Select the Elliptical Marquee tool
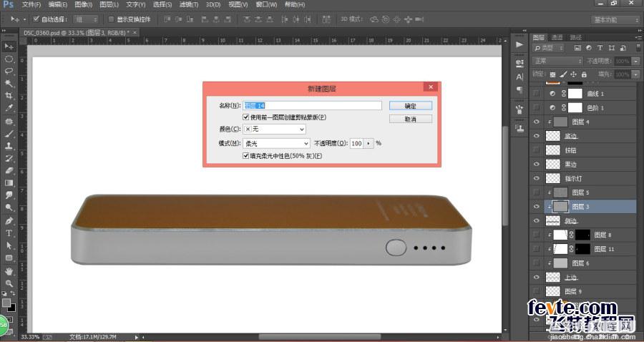 pos(9,59)
